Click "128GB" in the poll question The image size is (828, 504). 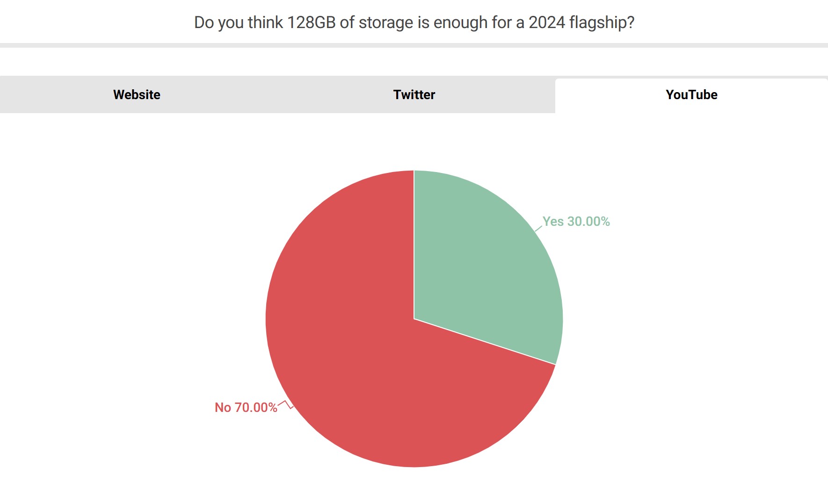point(311,22)
